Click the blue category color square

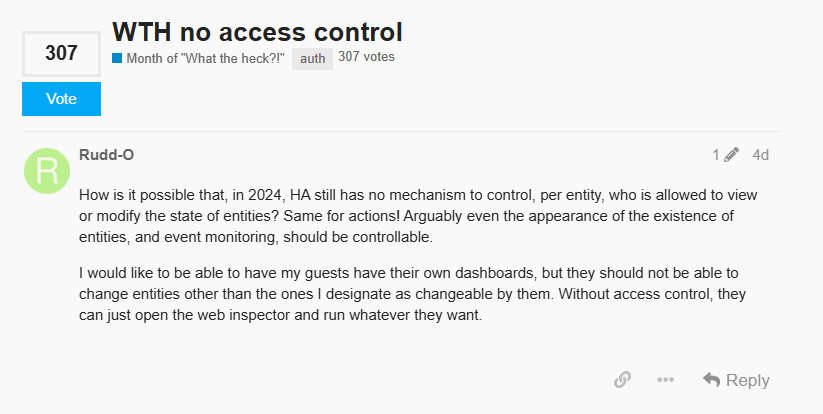coord(117,58)
